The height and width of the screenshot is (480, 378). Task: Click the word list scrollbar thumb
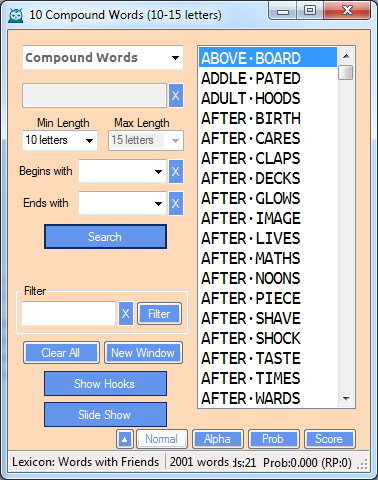click(346, 72)
